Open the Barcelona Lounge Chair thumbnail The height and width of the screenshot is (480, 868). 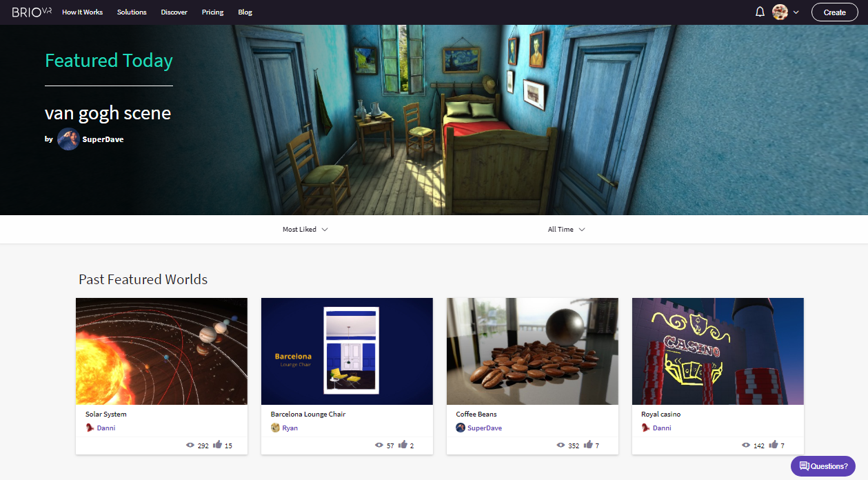pos(347,351)
